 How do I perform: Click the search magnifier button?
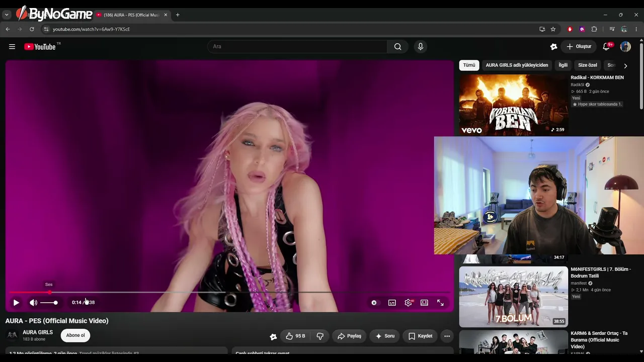[397, 47]
